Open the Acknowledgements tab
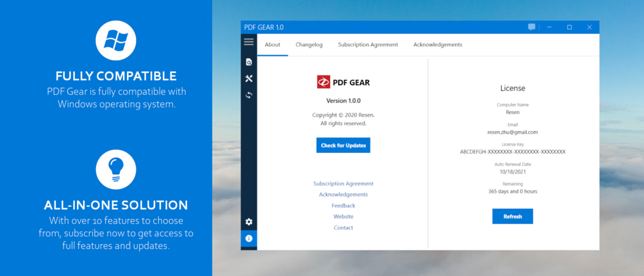The image size is (644, 276). [438, 45]
